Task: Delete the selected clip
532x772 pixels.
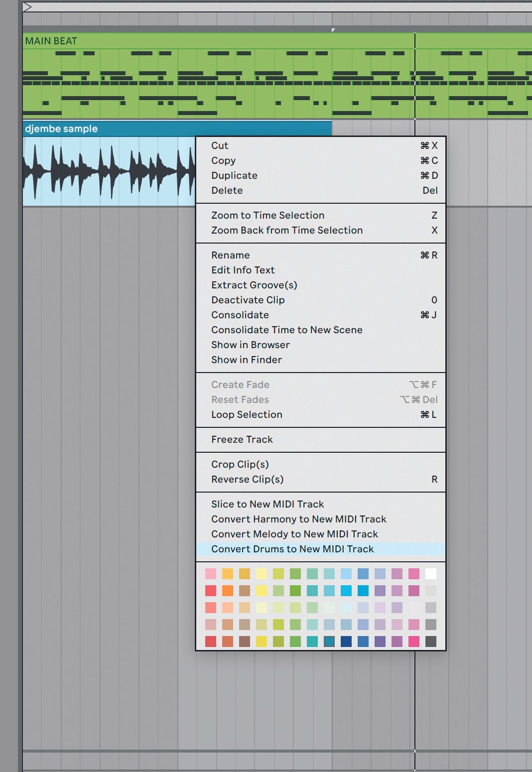Action: (x=227, y=190)
